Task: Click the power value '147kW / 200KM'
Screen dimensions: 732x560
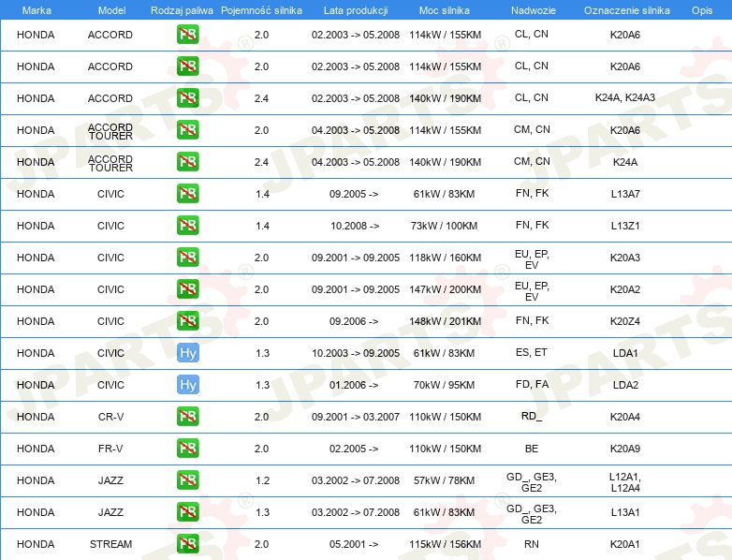Action: tap(445, 289)
